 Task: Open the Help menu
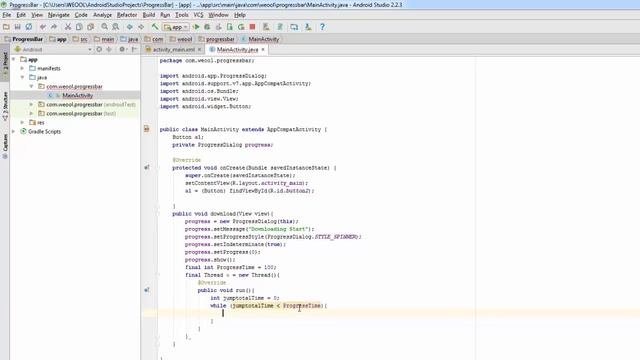pos(240,15)
